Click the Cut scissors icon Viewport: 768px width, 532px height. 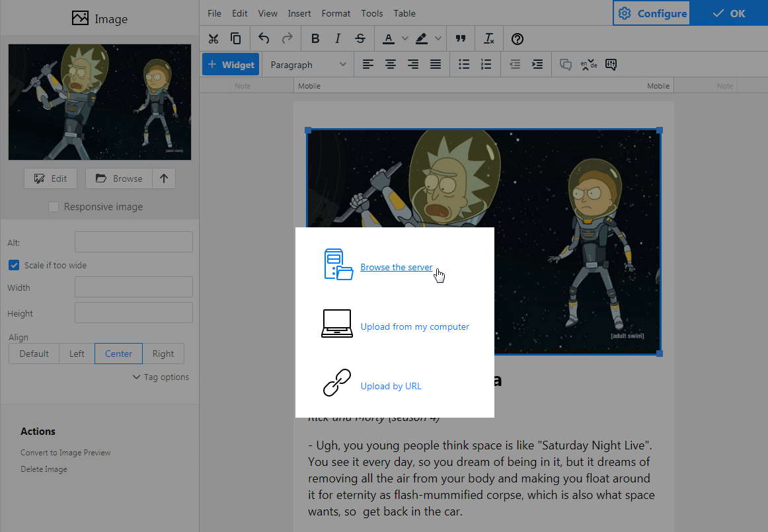(x=213, y=39)
